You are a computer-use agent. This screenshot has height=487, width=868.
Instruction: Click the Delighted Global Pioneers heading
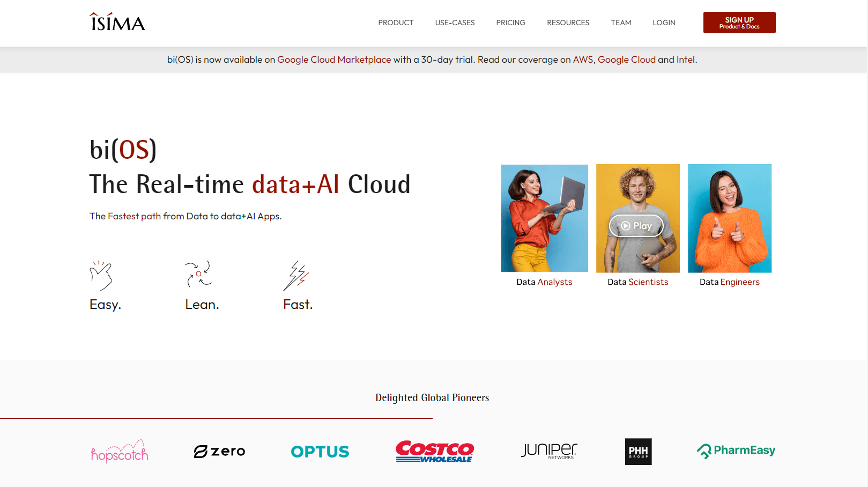[432, 397]
